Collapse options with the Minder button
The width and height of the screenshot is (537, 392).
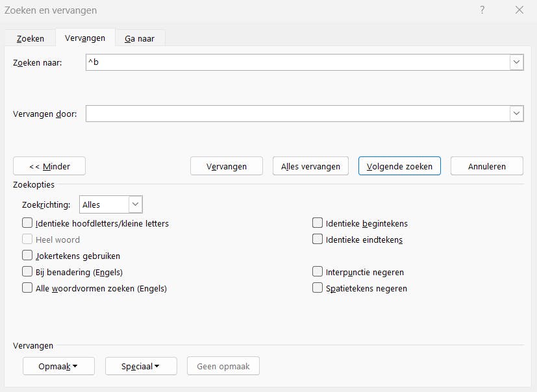[x=49, y=166]
